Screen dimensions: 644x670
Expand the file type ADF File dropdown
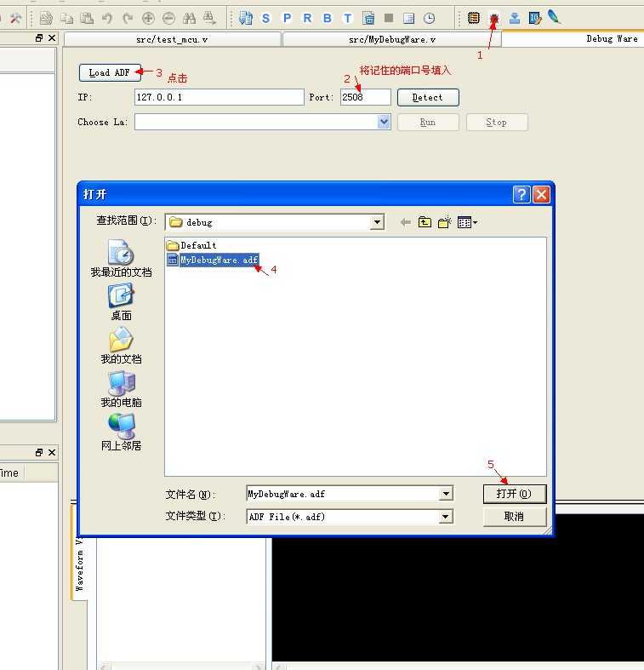pyautogui.click(x=446, y=517)
